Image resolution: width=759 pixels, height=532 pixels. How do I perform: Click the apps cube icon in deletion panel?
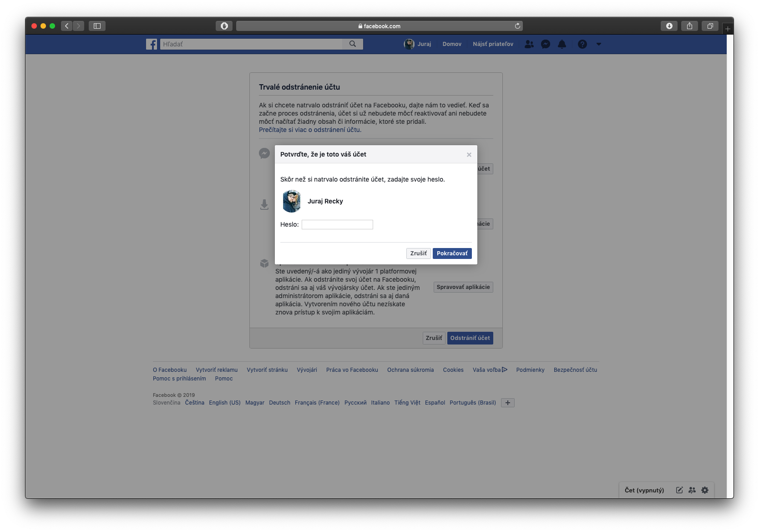pyautogui.click(x=264, y=263)
